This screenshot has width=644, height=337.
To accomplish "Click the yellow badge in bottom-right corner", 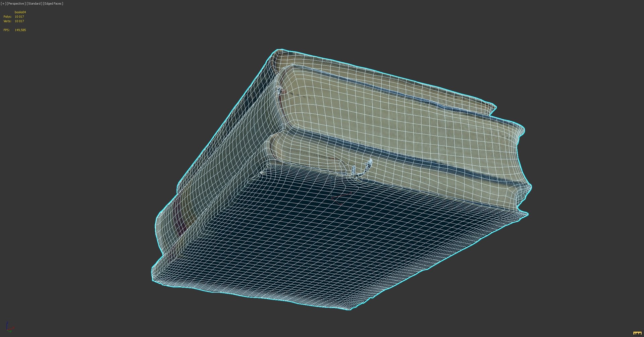I will click(x=637, y=333).
